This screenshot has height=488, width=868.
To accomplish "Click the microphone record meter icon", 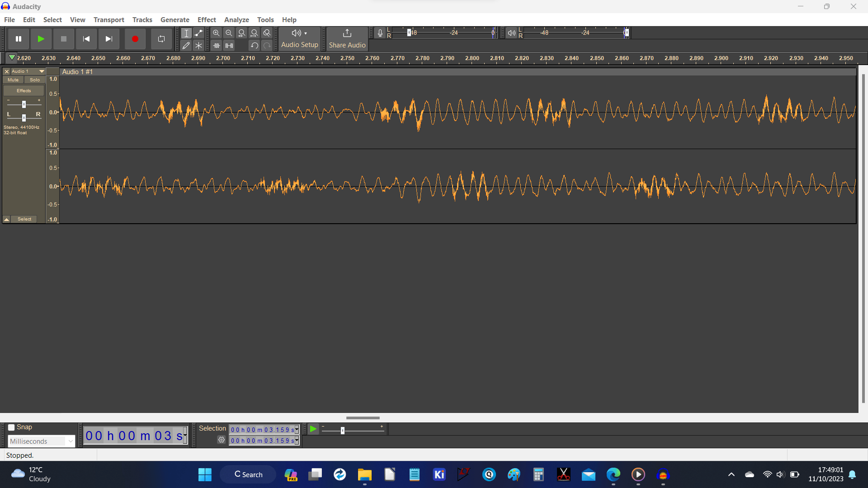I will click(380, 33).
